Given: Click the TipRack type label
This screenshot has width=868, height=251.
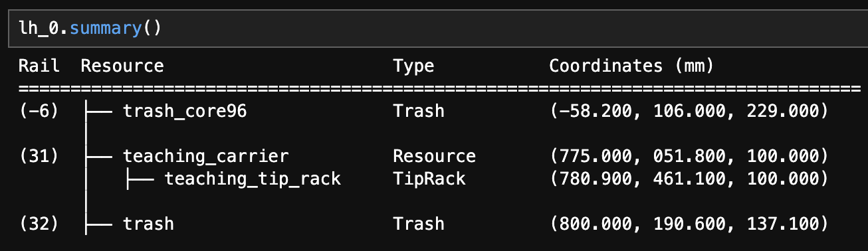Looking at the screenshot, I should pyautogui.click(x=429, y=179).
